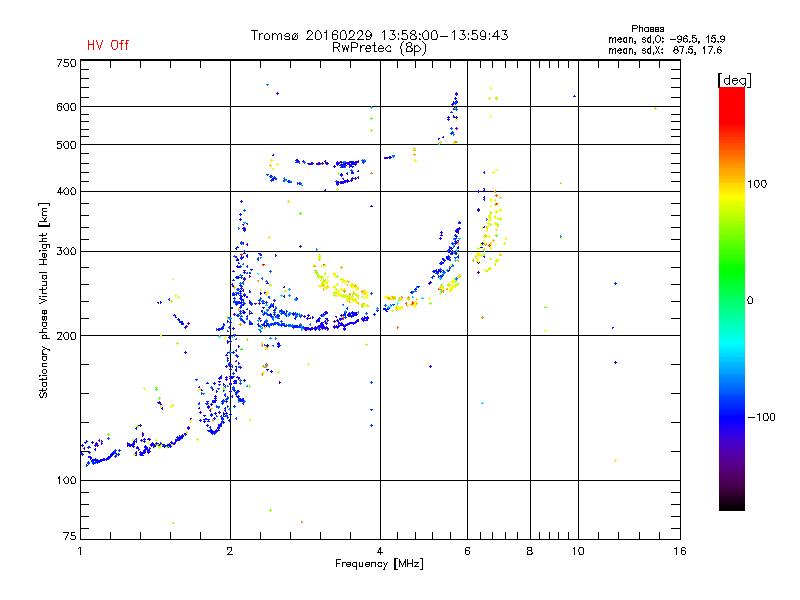Click the x-axis tick label '8'
This screenshot has width=800, height=600.
click(x=530, y=551)
